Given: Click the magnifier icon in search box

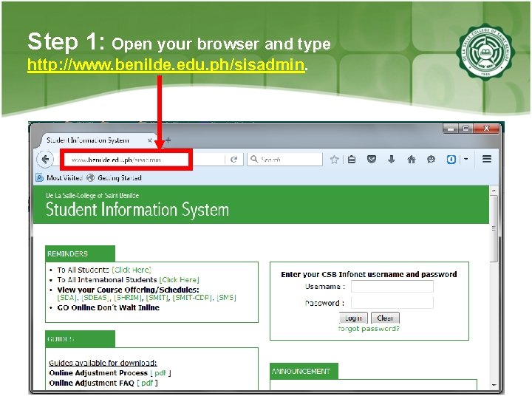Looking at the screenshot, I should point(253,159).
